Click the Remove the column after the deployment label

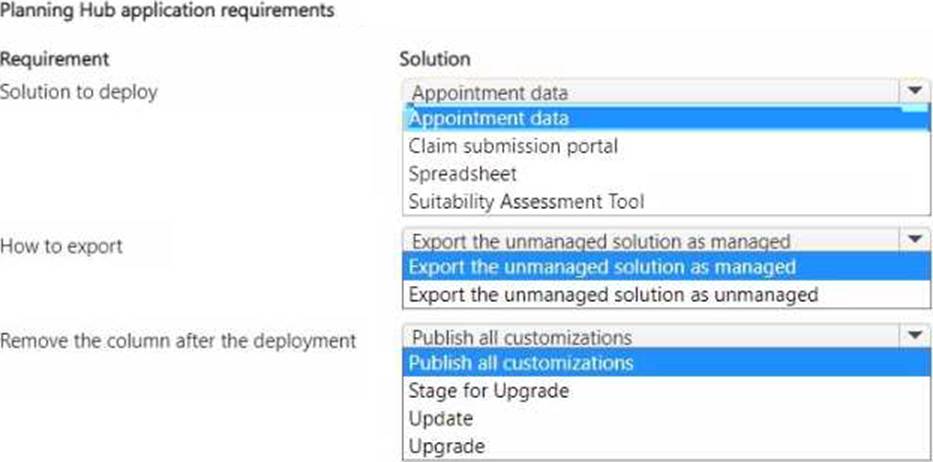178,340
